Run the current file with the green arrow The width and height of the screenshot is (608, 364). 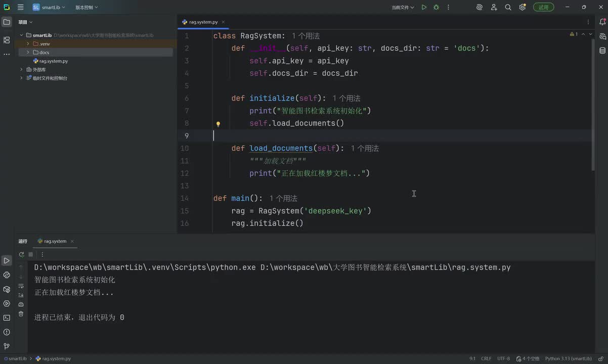pyautogui.click(x=424, y=7)
